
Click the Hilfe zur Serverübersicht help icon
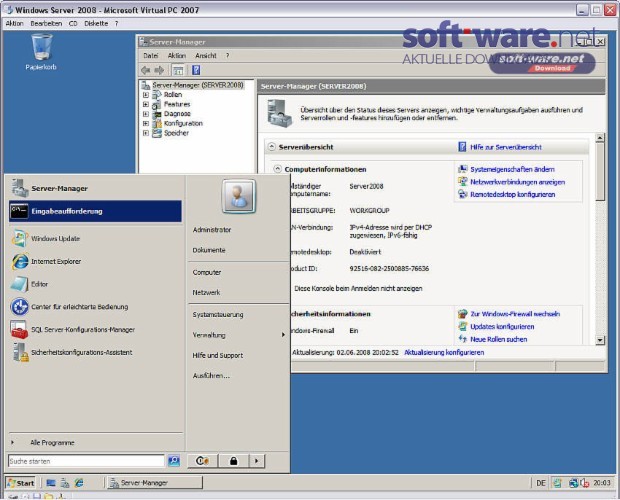462,147
